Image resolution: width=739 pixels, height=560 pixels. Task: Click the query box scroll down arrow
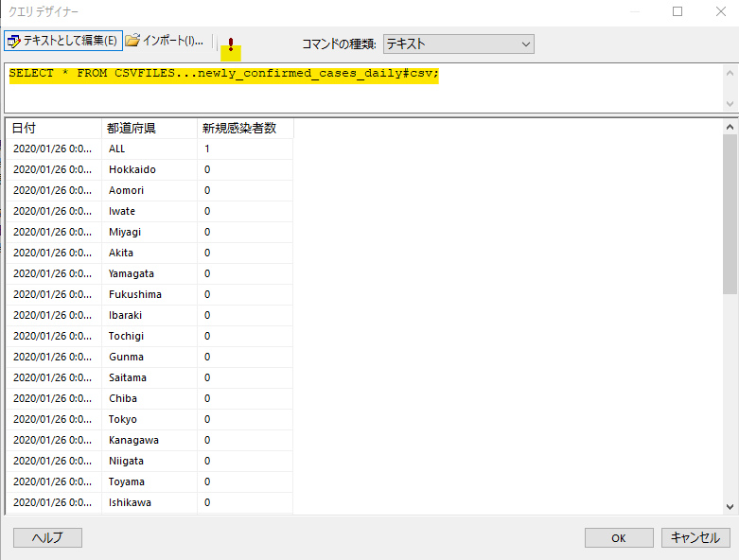tap(730, 104)
